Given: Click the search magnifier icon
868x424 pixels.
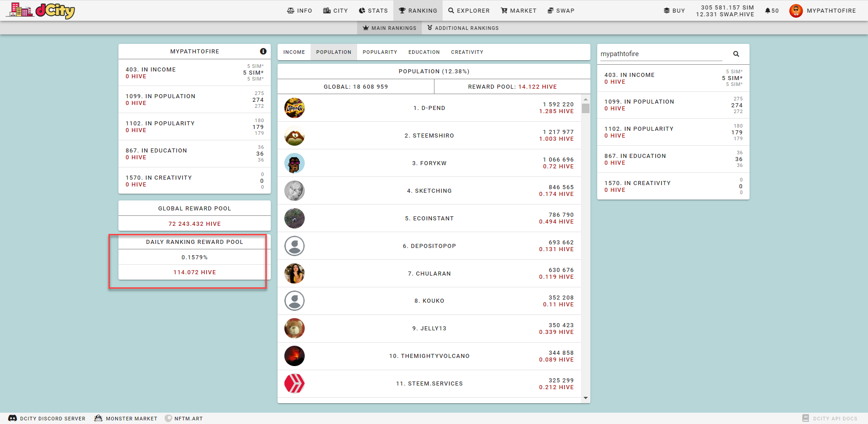Looking at the screenshot, I should [736, 54].
